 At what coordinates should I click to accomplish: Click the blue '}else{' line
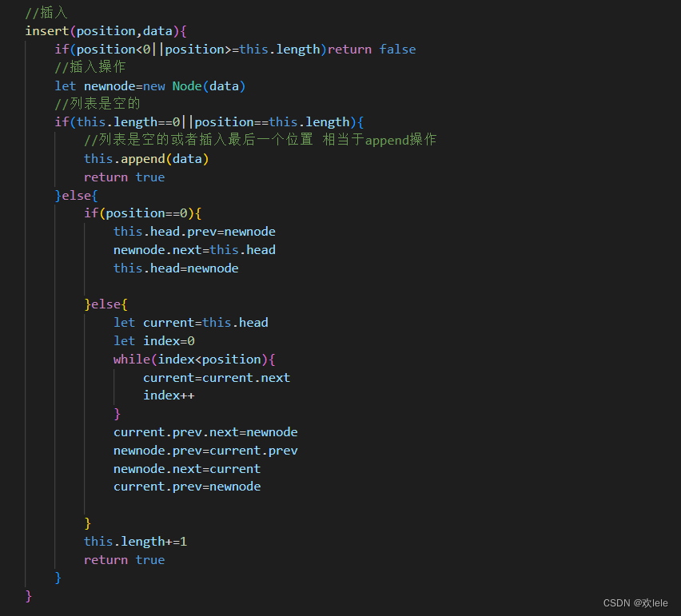tap(77, 196)
